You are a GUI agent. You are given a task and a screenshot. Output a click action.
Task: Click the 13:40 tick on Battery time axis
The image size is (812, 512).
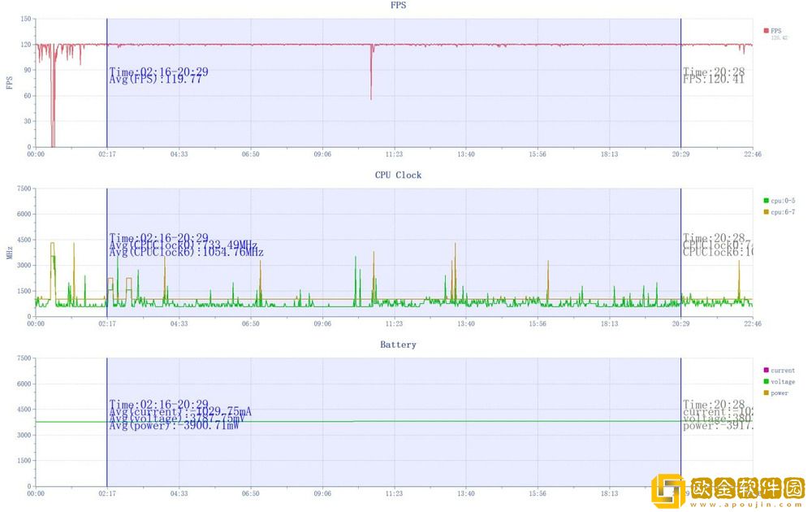click(465, 493)
